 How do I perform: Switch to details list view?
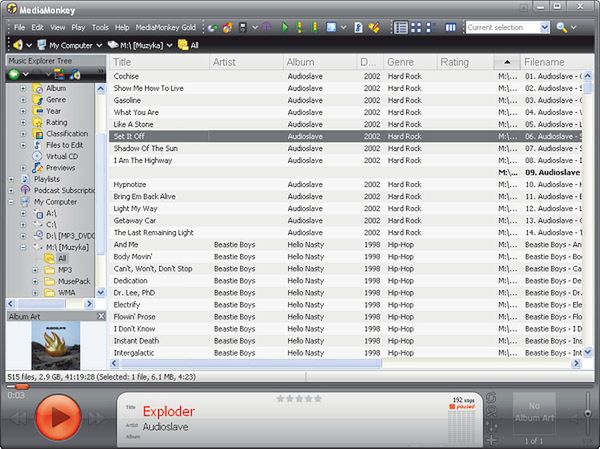[x=401, y=27]
